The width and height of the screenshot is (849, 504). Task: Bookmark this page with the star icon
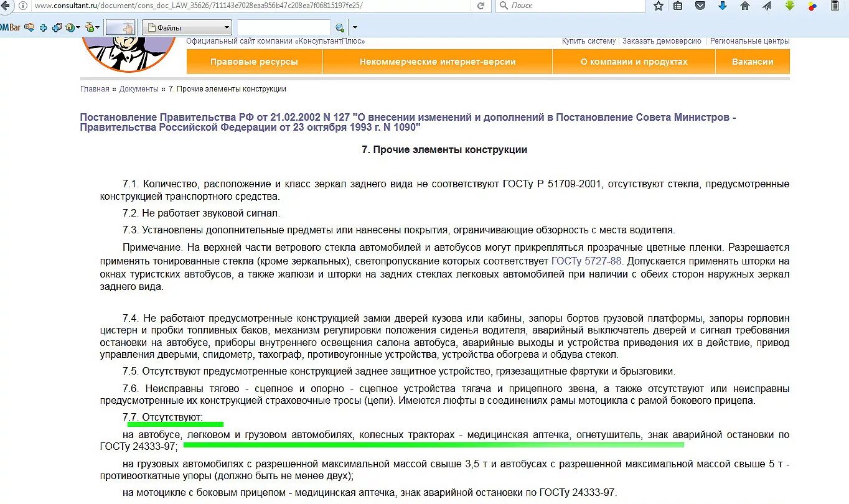(659, 6)
